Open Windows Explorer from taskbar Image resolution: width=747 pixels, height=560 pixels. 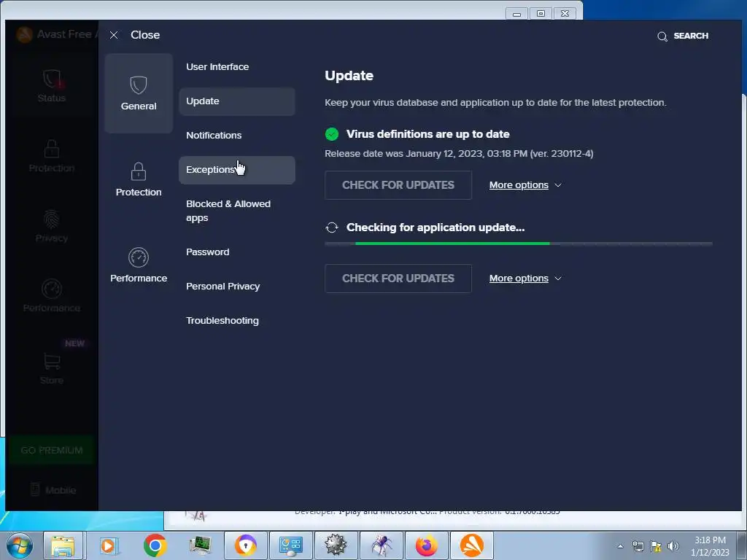(63, 545)
